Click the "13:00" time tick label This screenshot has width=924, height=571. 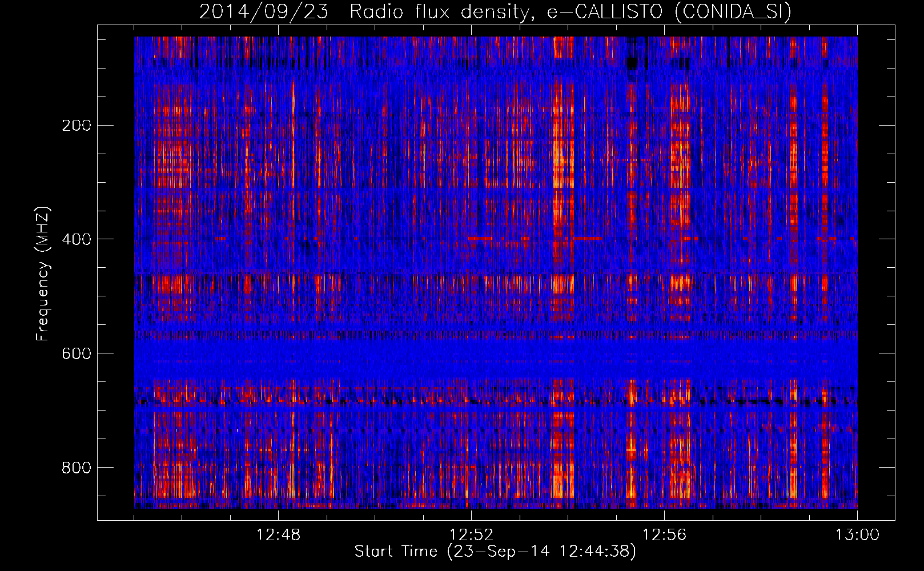[x=857, y=535]
